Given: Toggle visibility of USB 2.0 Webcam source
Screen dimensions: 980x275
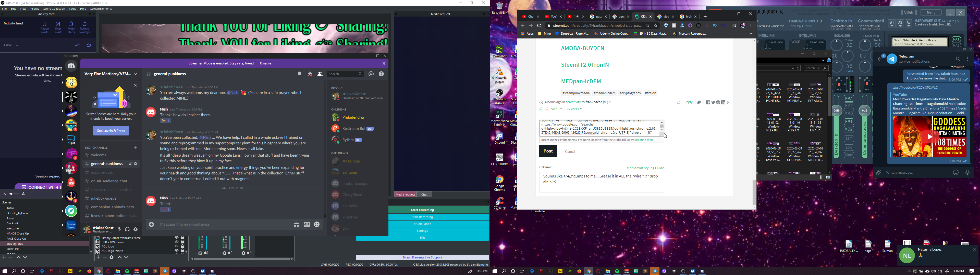Looking at the screenshot, I should pyautogui.click(x=176, y=242).
